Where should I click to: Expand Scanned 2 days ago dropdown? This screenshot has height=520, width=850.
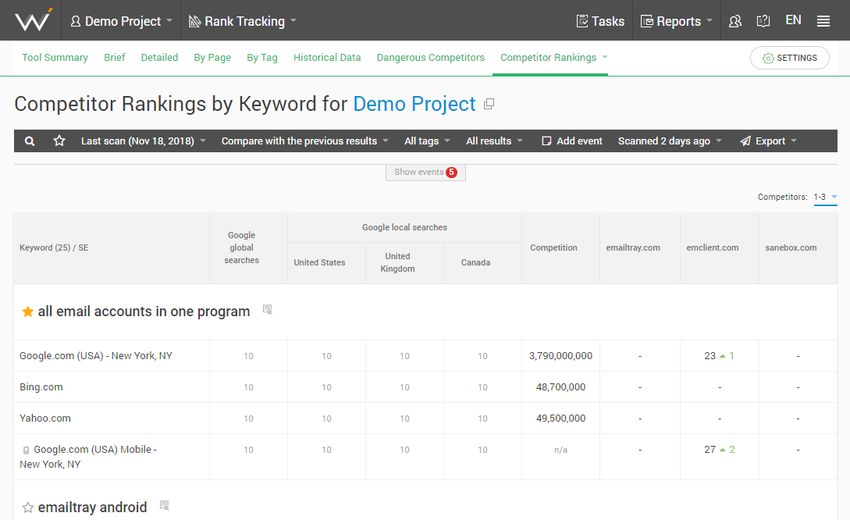click(x=670, y=141)
